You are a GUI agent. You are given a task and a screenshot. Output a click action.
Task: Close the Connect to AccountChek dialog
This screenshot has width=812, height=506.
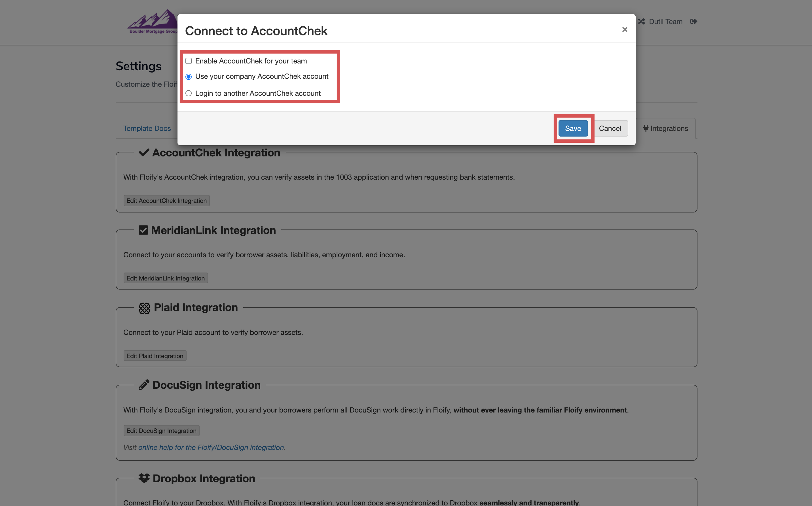pos(625,30)
